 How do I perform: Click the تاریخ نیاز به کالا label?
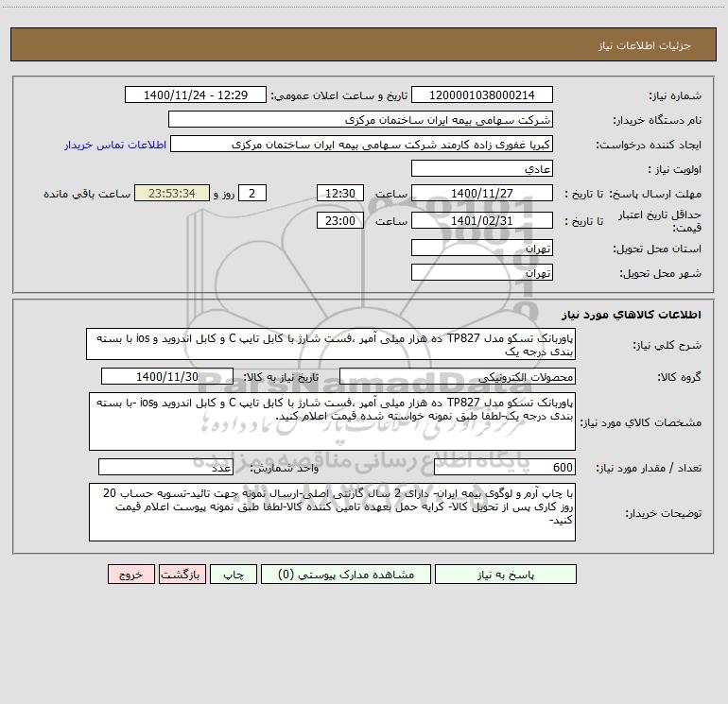coord(281,378)
